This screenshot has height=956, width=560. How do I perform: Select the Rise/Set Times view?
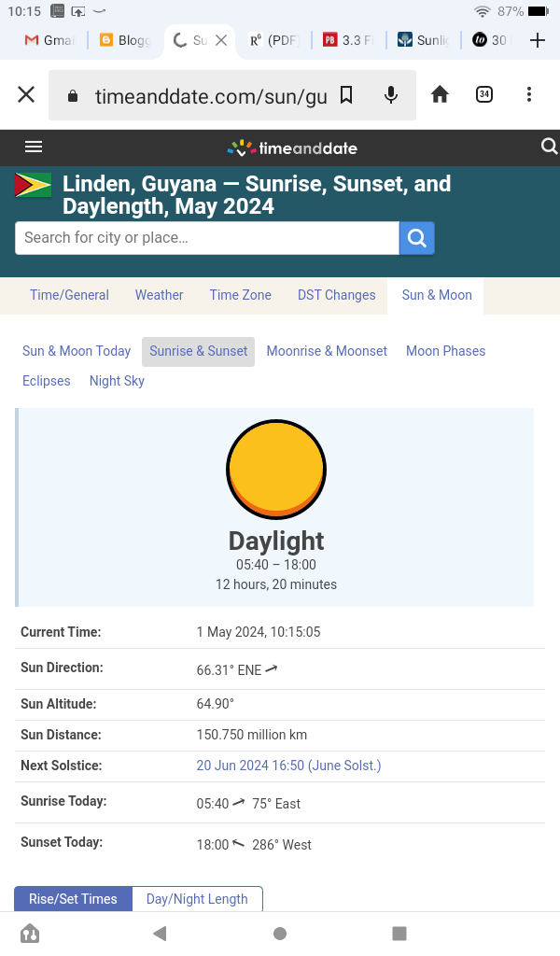(x=73, y=899)
